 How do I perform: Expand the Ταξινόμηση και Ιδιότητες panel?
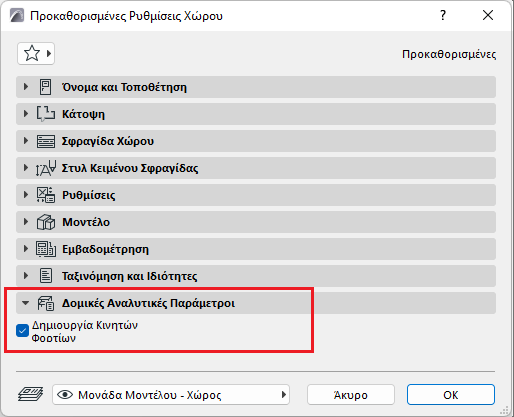click(x=26, y=276)
